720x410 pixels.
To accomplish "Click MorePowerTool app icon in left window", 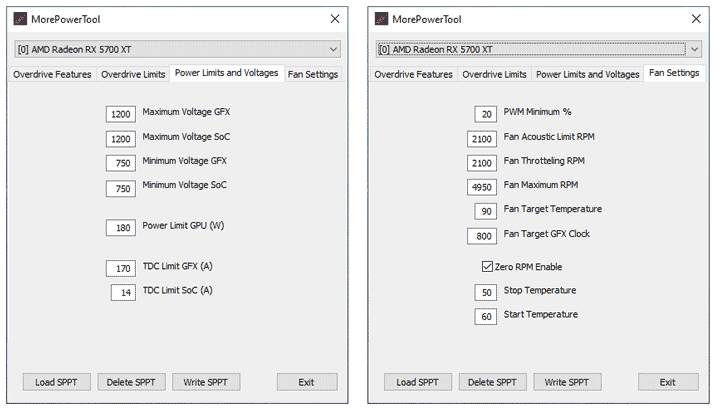I will click(20, 19).
